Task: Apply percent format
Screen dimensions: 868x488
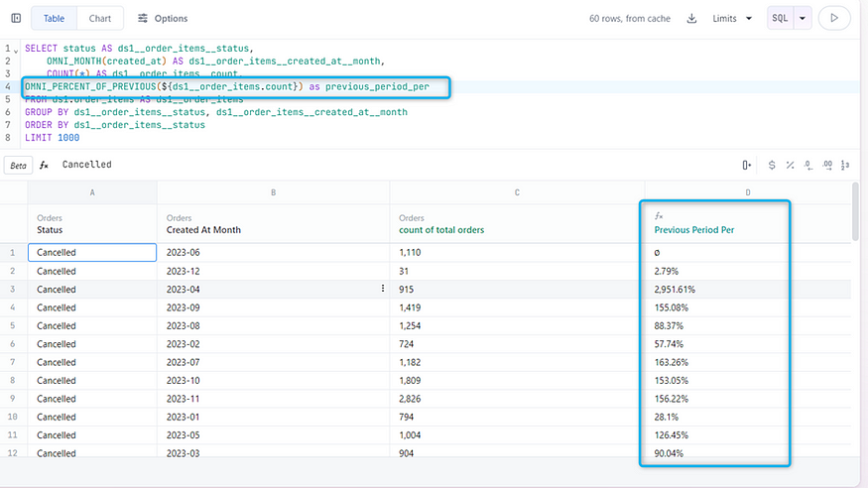Action: 790,165
